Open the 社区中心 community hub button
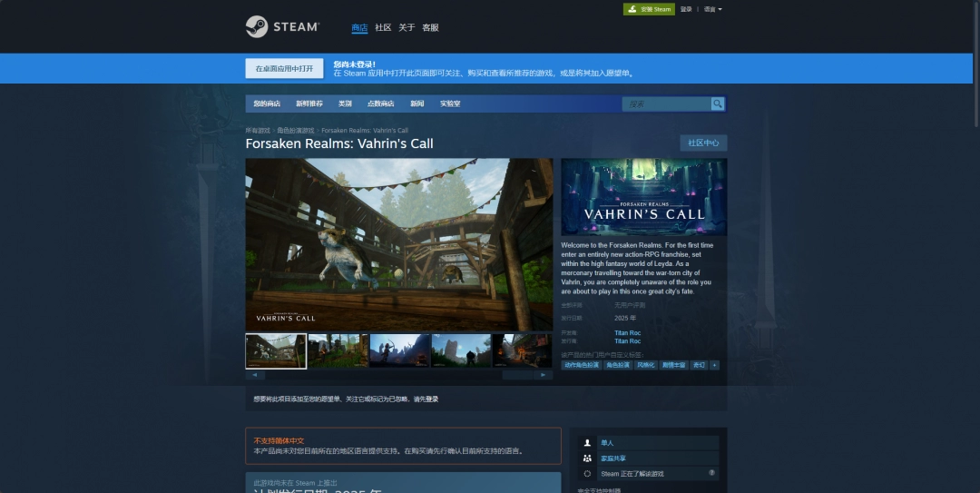980x493 pixels. tap(703, 143)
